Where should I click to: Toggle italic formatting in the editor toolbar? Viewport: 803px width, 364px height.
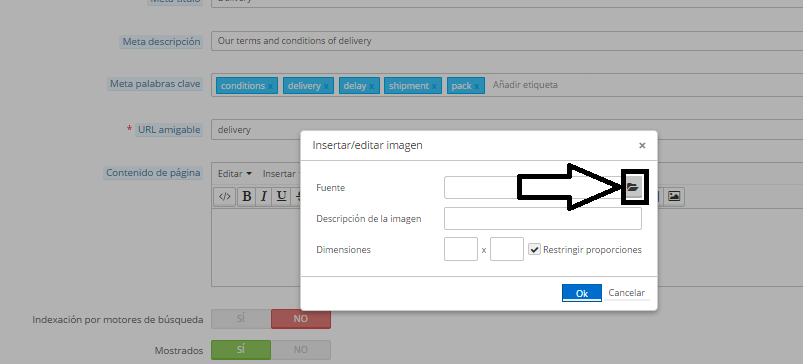(263, 196)
